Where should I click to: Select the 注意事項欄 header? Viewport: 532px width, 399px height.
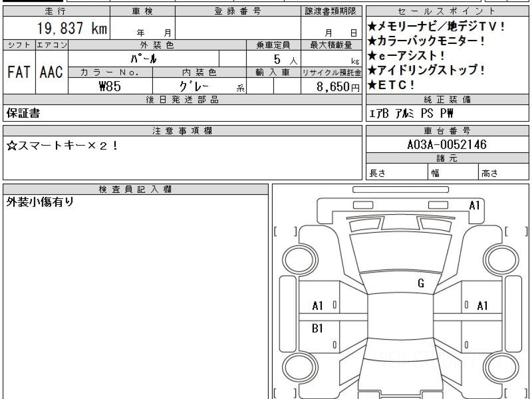pyautogui.click(x=183, y=130)
